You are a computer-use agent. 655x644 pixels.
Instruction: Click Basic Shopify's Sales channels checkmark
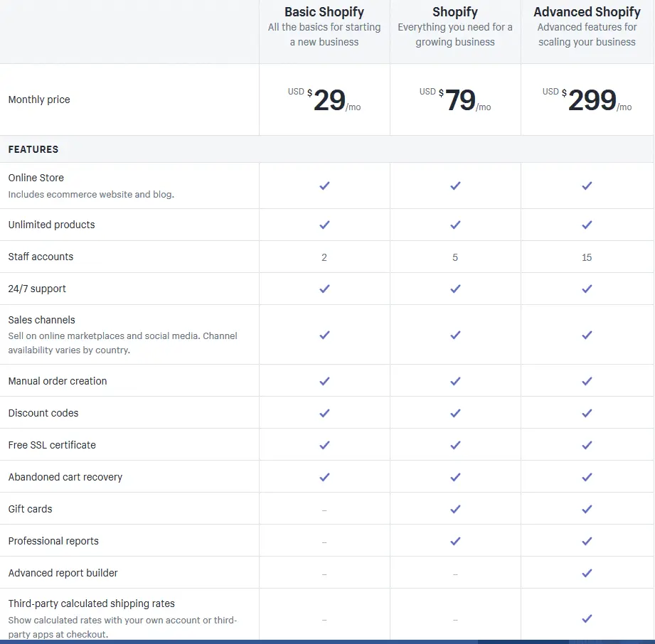click(324, 335)
